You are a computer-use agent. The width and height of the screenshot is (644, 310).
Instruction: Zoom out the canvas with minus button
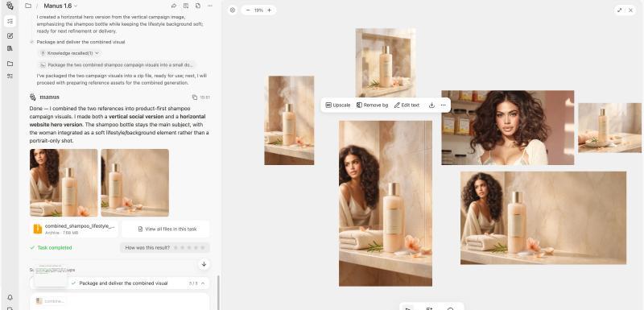coord(248,10)
